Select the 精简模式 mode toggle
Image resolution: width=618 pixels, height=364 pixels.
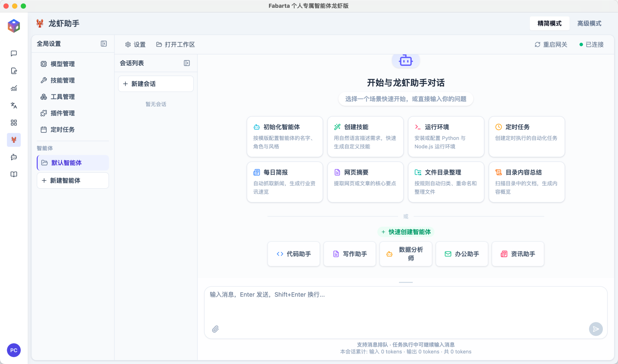[x=549, y=23]
